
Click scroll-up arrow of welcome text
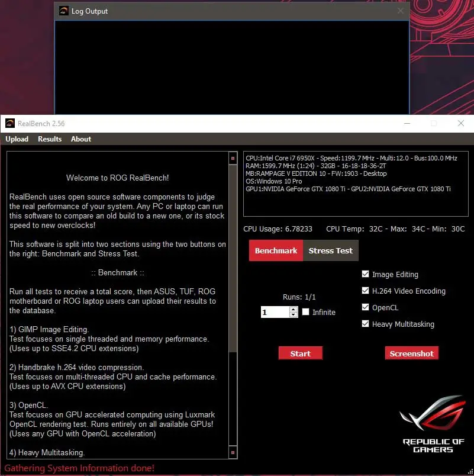click(x=233, y=158)
